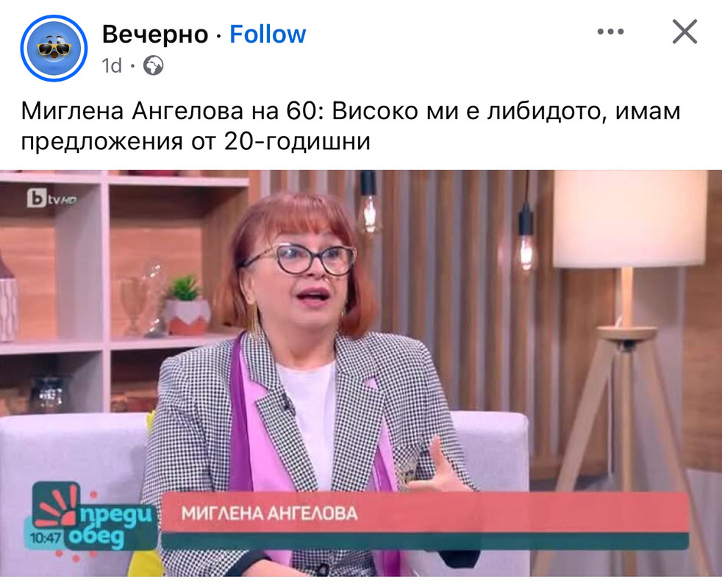
Task: Open the Вечерно page name link
Action: click(155, 34)
